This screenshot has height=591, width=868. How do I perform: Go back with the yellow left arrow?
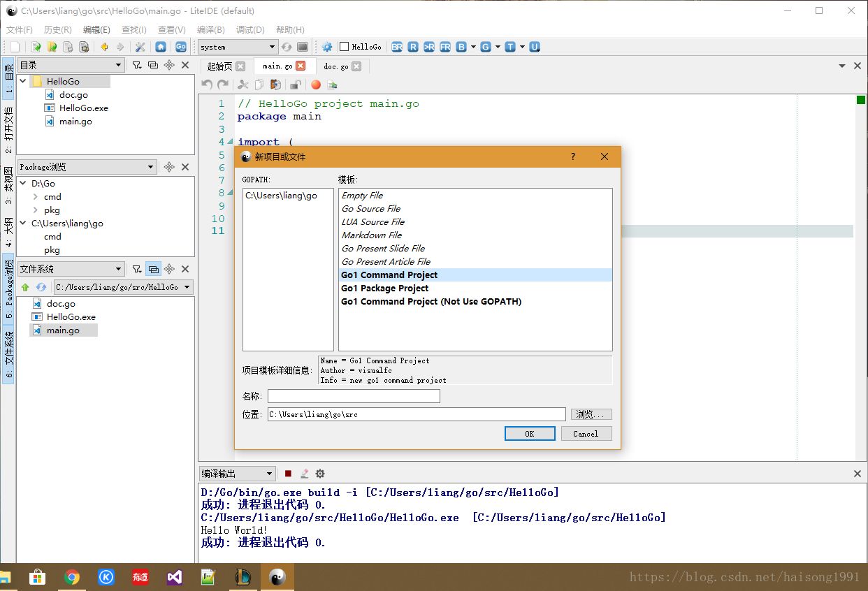pyautogui.click(x=104, y=47)
